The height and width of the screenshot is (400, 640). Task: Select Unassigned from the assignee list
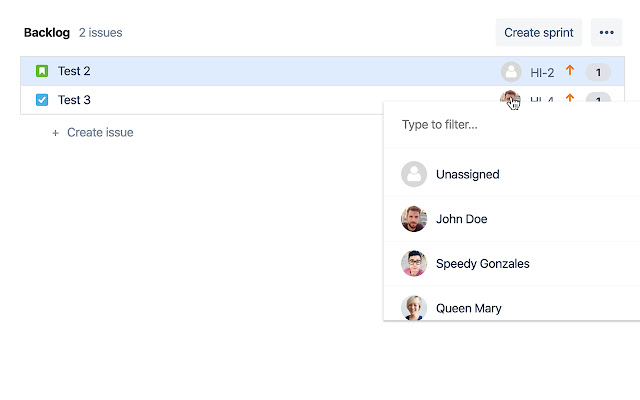pyautogui.click(x=467, y=174)
